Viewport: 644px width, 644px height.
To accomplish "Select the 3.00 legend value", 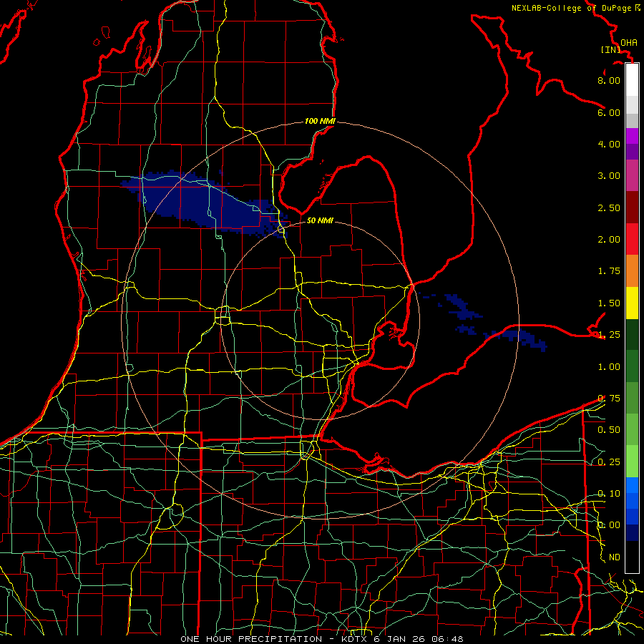I will 609,176.
